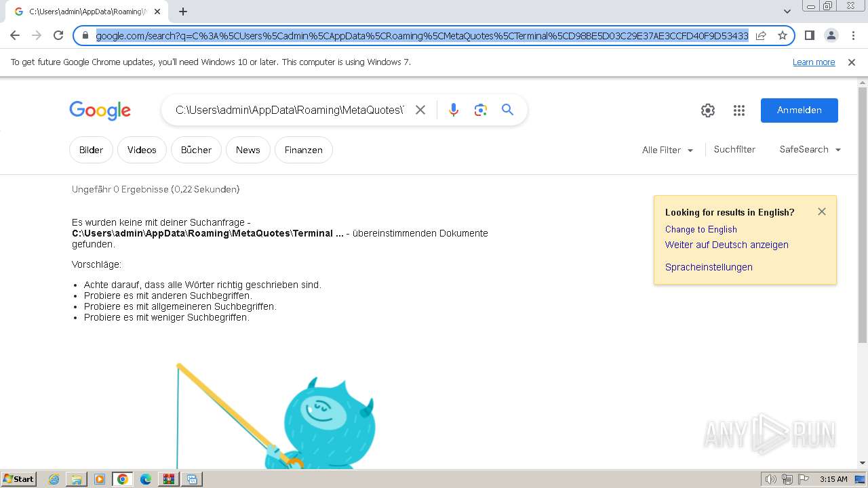Launch Internet Explorer from taskbar
This screenshot has height=488, width=868.
tap(54, 479)
